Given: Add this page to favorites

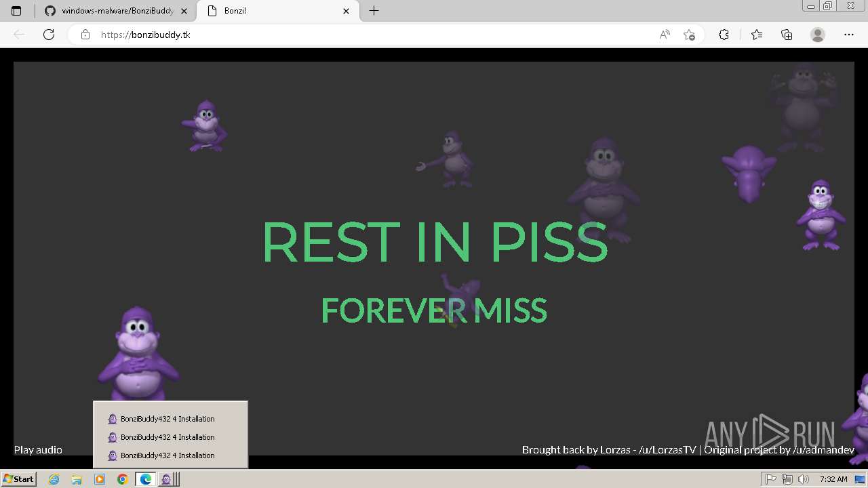Looking at the screenshot, I should (689, 35).
